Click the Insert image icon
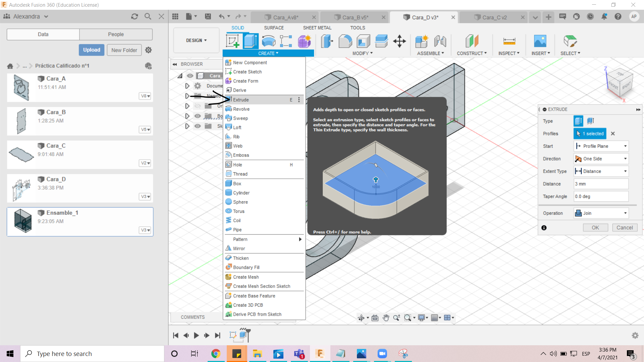644x362 pixels. 540,41
